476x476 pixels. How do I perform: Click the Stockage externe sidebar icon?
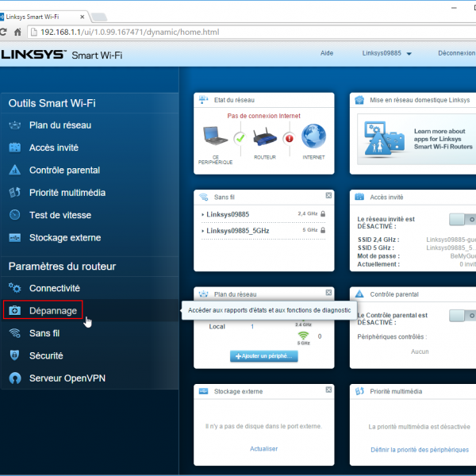point(14,237)
